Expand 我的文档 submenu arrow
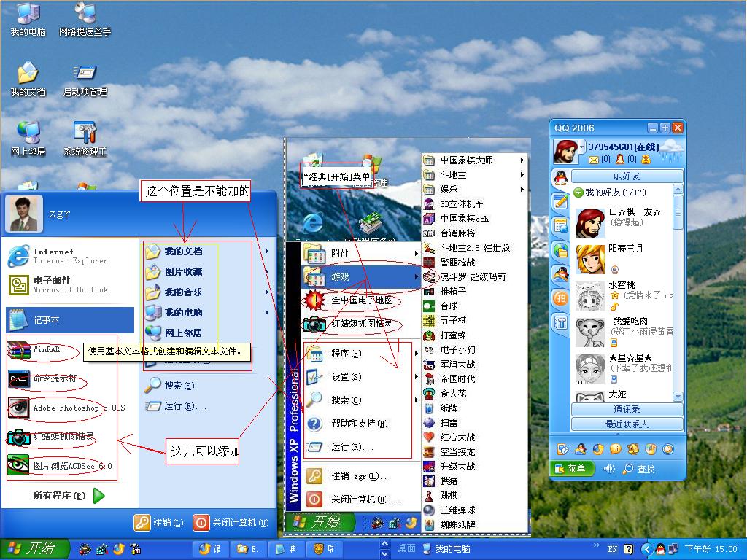Image resolution: width=747 pixels, height=560 pixels. [x=267, y=251]
